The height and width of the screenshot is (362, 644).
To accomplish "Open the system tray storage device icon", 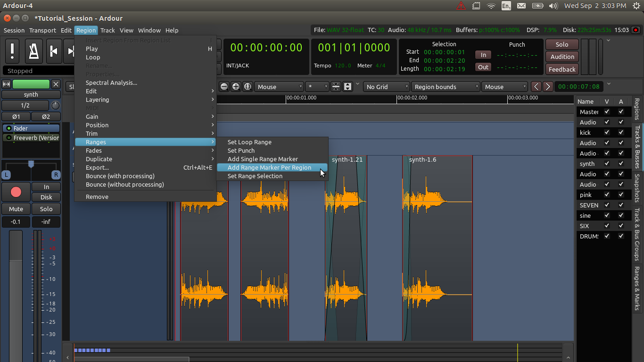I will point(476,6).
